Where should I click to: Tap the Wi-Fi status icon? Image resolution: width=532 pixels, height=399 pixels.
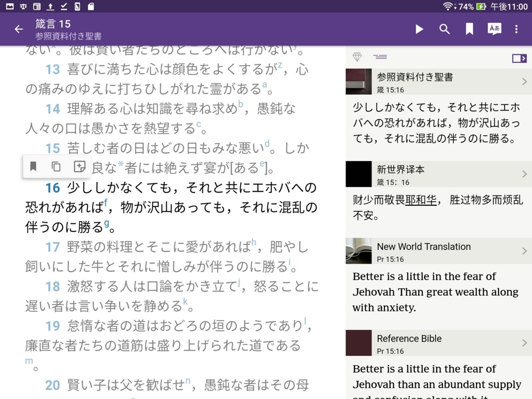449,6
